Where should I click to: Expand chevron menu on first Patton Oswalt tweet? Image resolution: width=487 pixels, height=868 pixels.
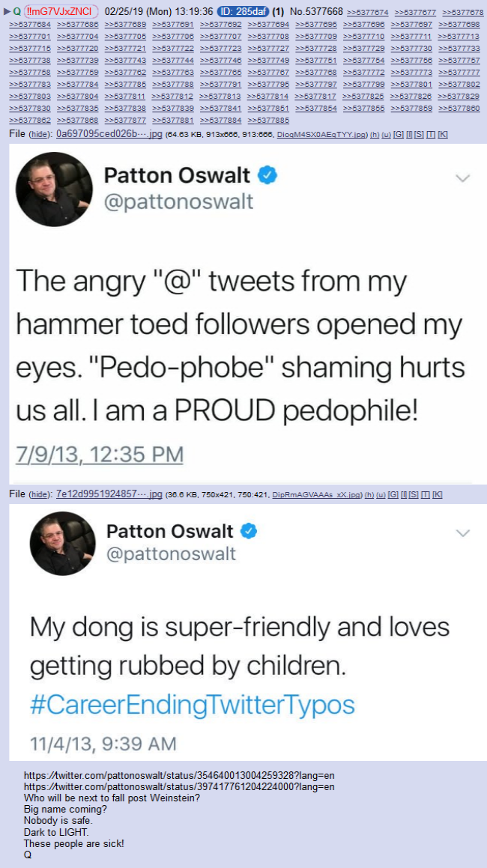[x=462, y=177]
